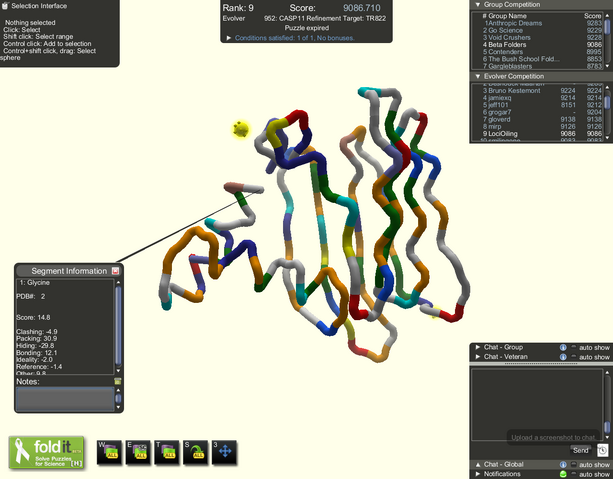The width and height of the screenshot is (613, 479).
Task: Click the Wiggle All tool icon (W)
Action: coord(109,452)
